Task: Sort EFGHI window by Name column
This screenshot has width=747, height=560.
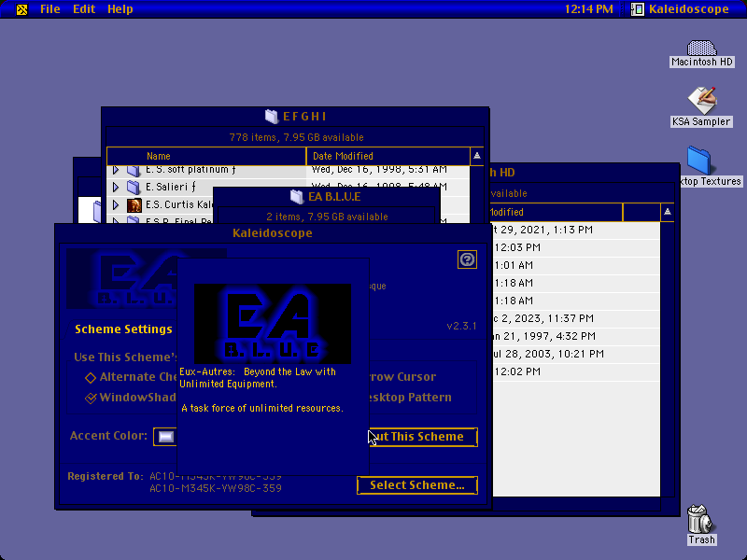Action: click(x=206, y=156)
